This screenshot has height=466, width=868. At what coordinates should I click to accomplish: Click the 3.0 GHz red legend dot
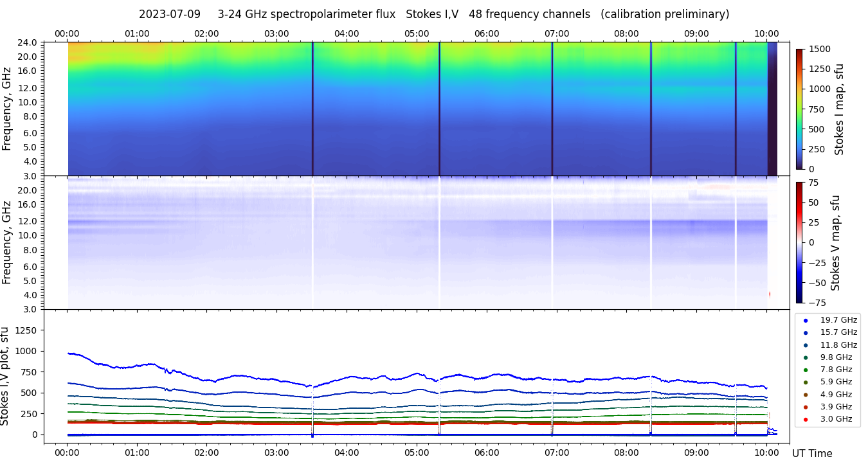click(x=806, y=419)
